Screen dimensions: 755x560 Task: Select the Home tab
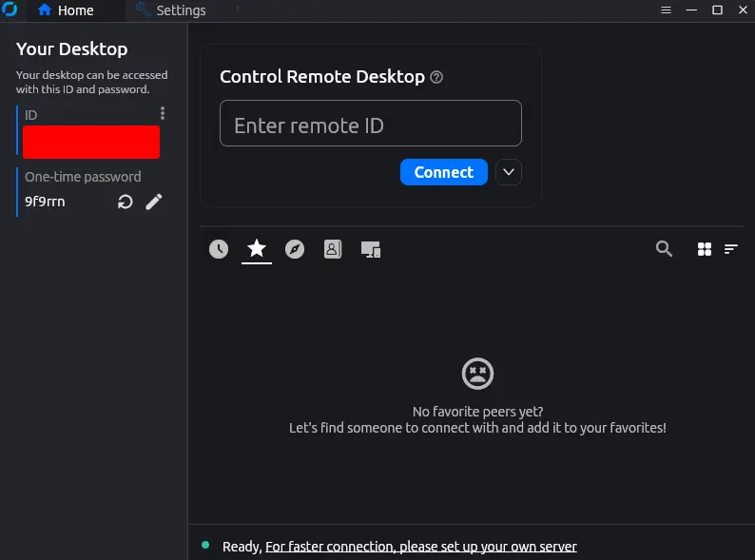[66, 10]
